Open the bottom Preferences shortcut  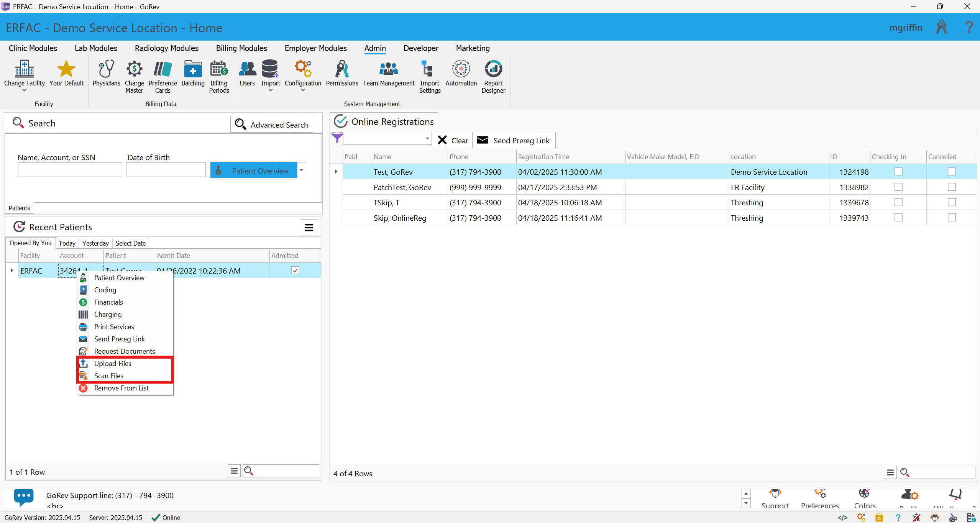(x=820, y=498)
